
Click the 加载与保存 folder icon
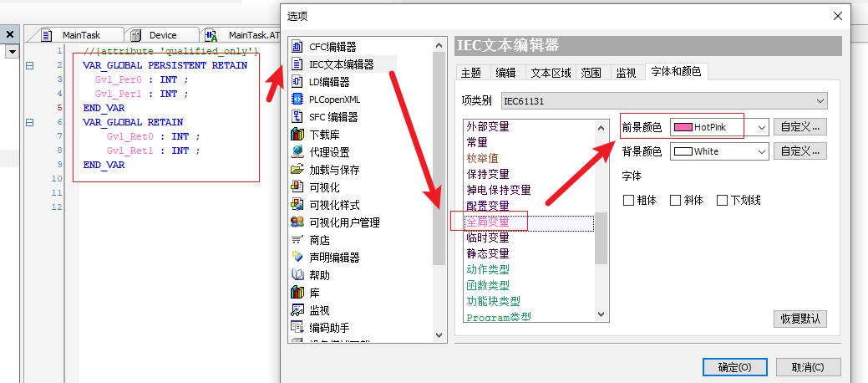pyautogui.click(x=297, y=170)
